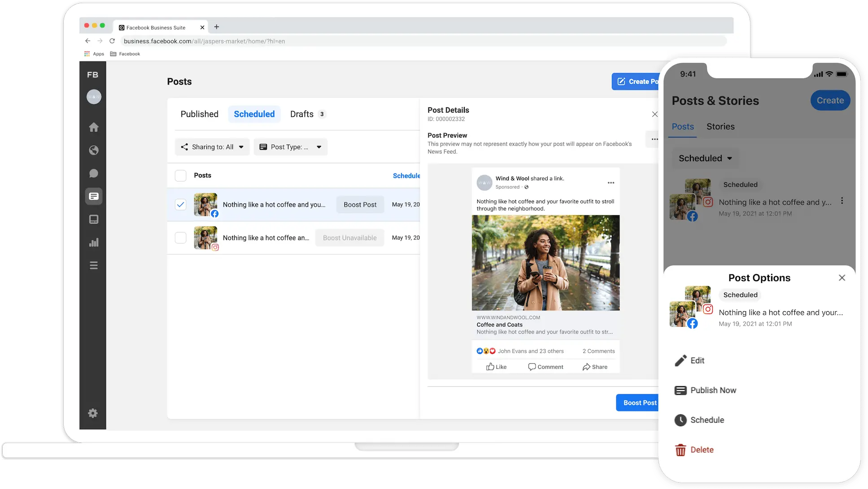Open the tablet-shaped icon in sidebar

click(x=93, y=219)
